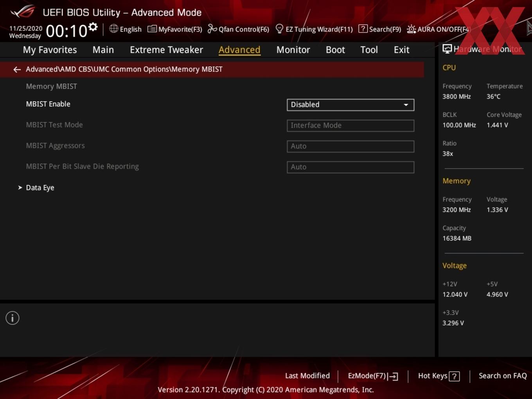
Task: Click the MBIST Test Mode label
Action: pyautogui.click(x=54, y=125)
